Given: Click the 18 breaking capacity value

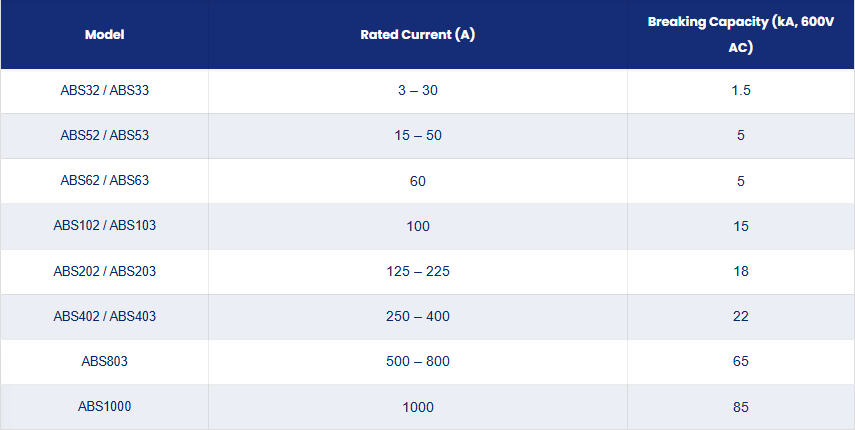Looking at the screenshot, I should coord(740,271).
